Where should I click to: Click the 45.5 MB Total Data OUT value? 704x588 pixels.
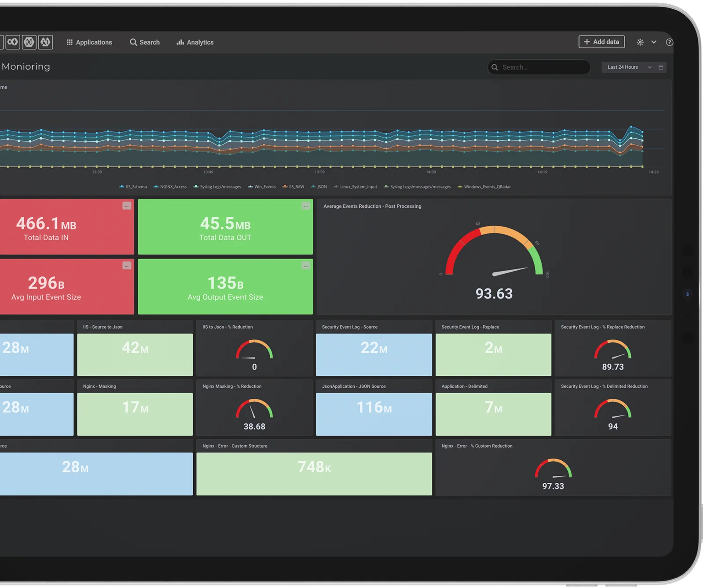click(x=225, y=224)
